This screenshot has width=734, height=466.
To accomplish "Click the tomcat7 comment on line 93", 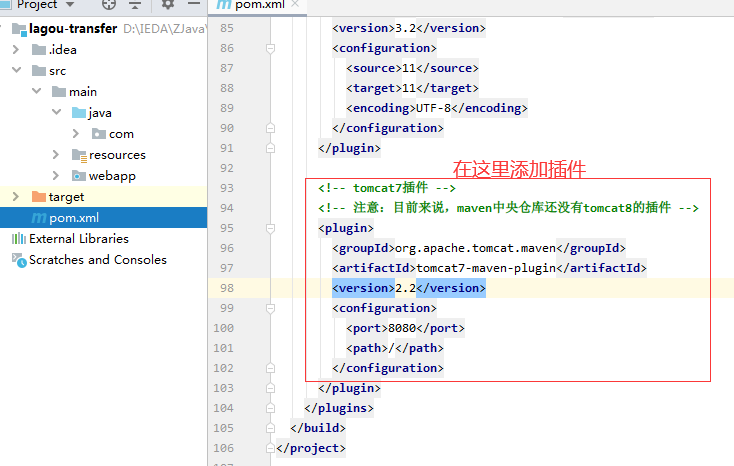I will tap(387, 188).
